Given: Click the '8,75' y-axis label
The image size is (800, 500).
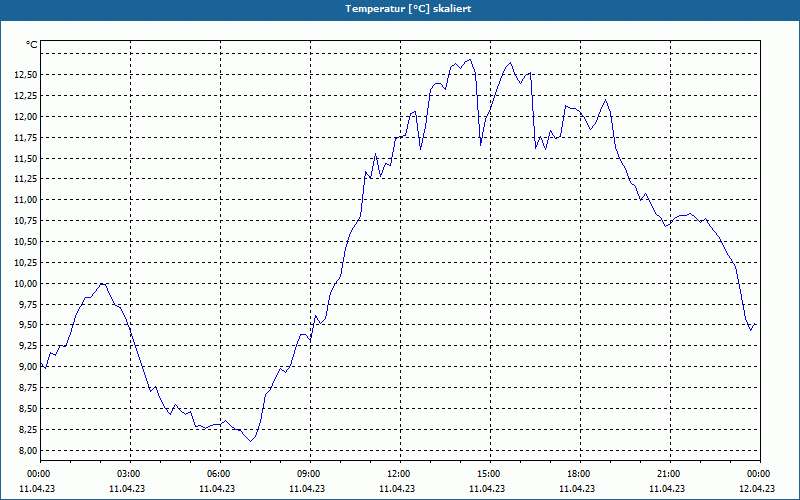Looking at the screenshot, I should [28, 388].
